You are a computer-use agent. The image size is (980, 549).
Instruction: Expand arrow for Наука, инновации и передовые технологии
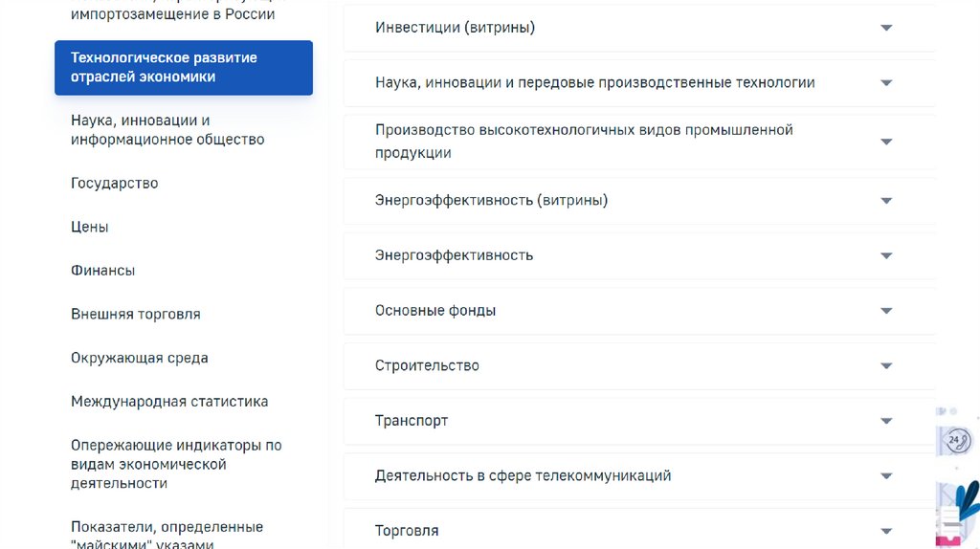click(886, 83)
